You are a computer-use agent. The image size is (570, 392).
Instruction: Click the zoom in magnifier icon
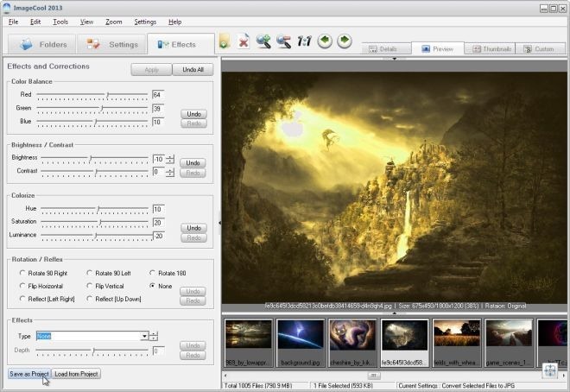click(x=263, y=41)
